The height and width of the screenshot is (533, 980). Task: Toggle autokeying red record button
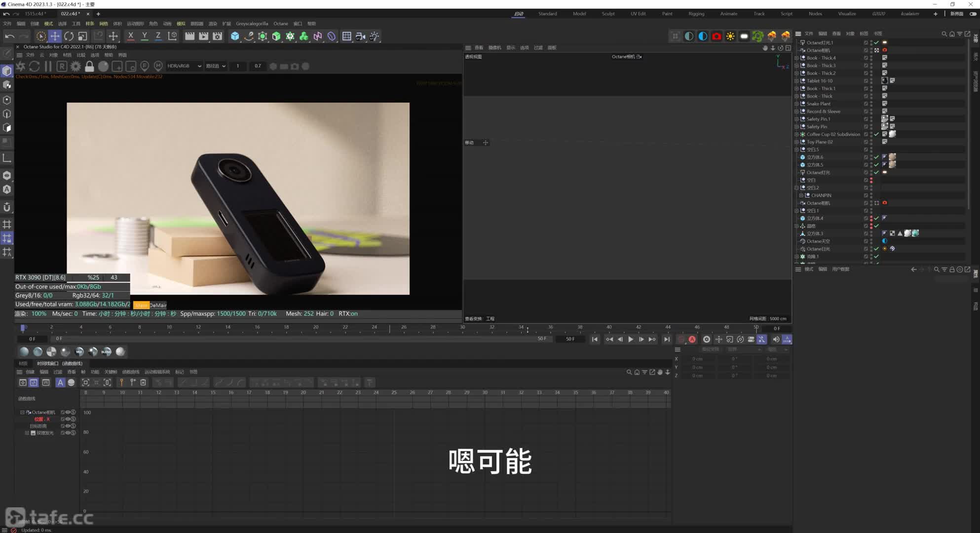(692, 340)
